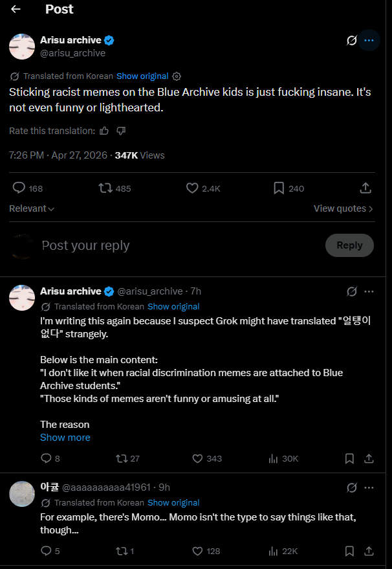Open translation settings gear icon
392x569 pixels.
pos(177,76)
